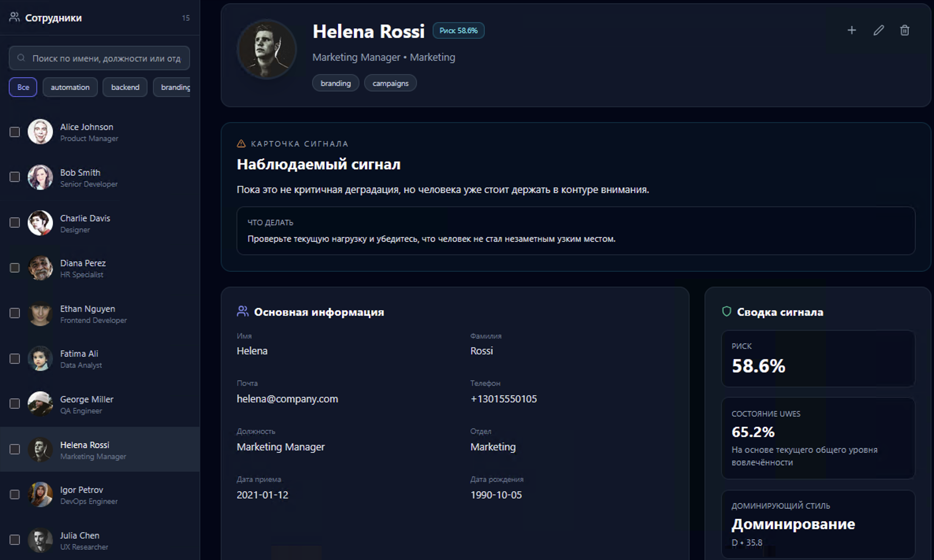Focus the employee search input field

99,58
